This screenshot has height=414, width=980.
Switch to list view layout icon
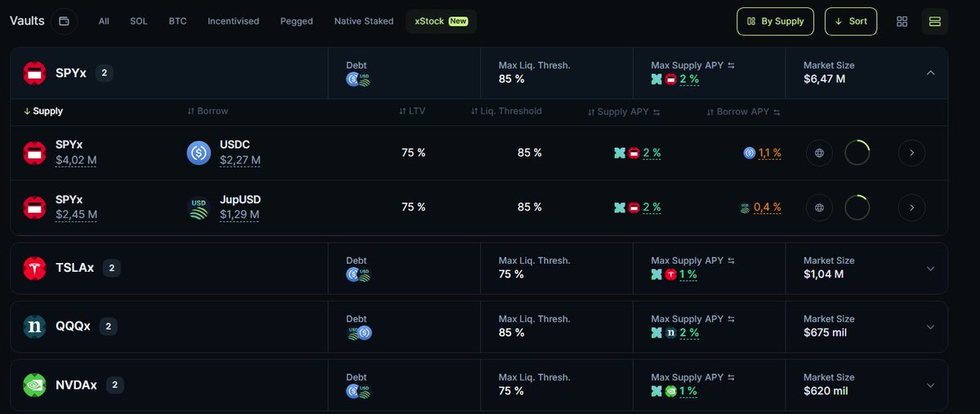pyautogui.click(x=935, y=21)
